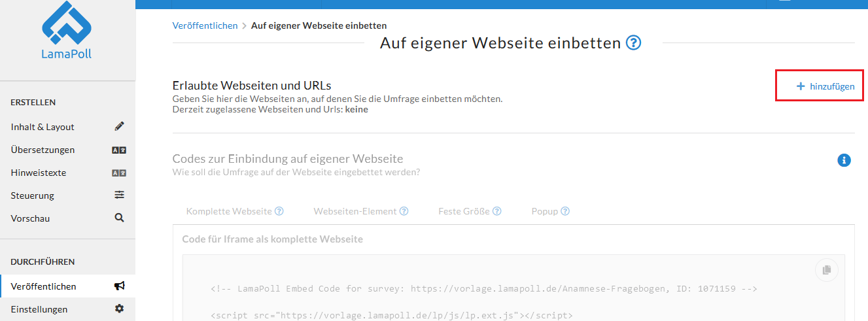
Task: Click the translation icon next to Hinweistexte
Action: [x=119, y=173]
